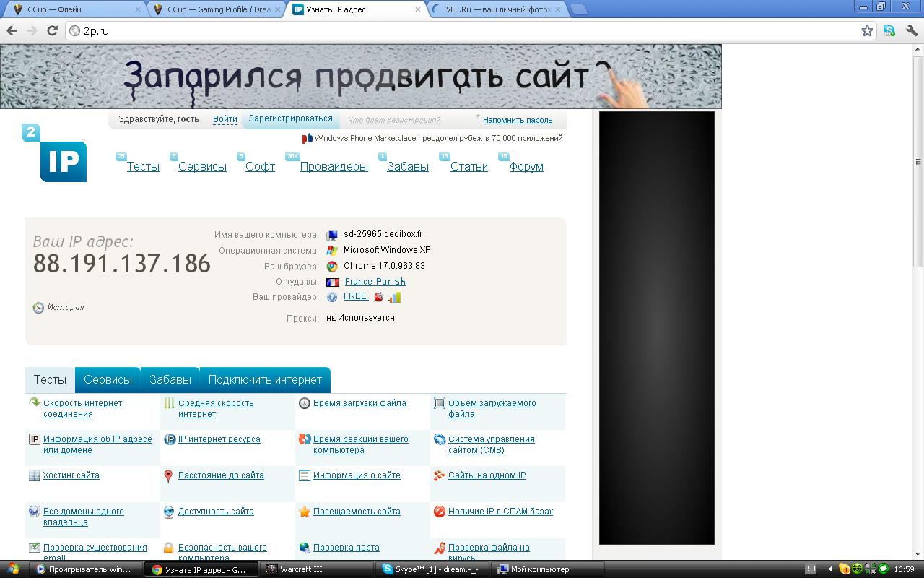Click the map pin distance to site icon

168,476
